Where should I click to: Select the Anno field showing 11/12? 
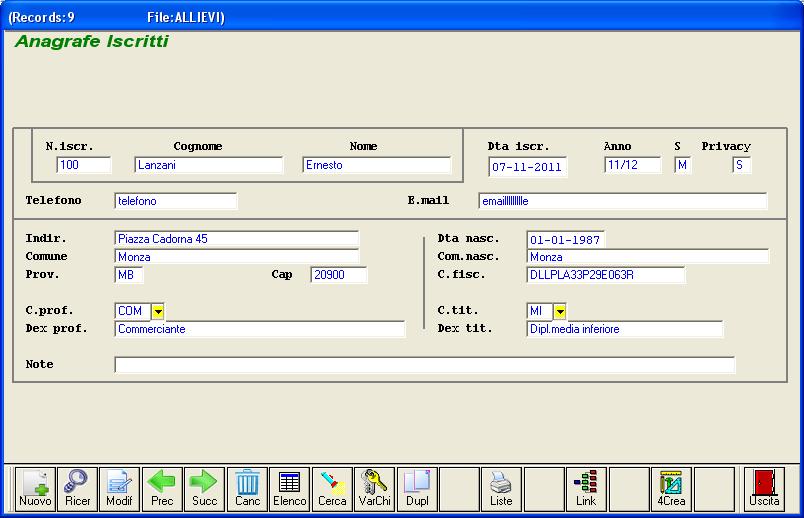pos(633,165)
